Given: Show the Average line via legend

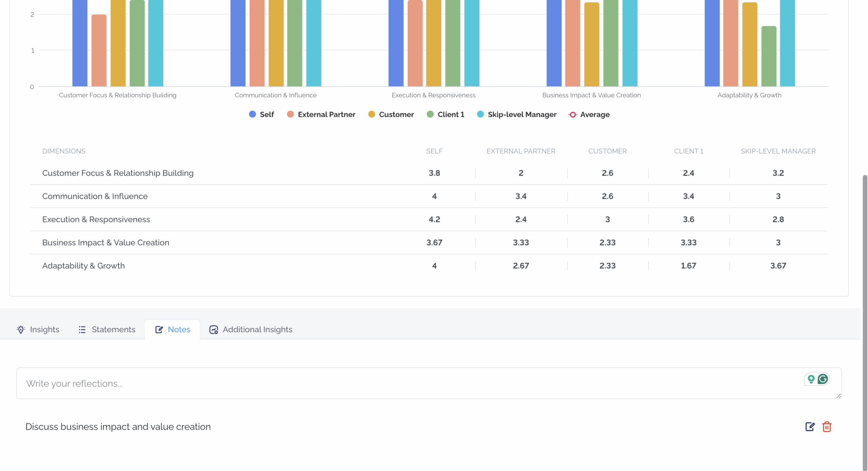Looking at the screenshot, I should pyautogui.click(x=589, y=114).
